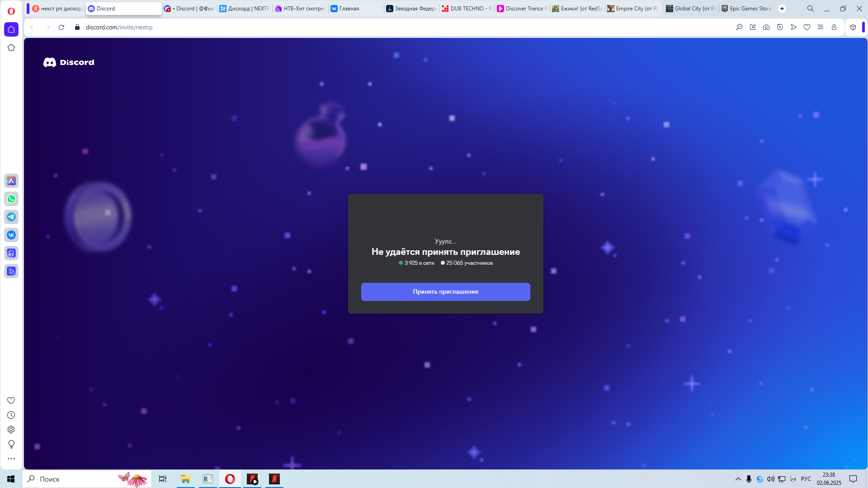Image resolution: width=868 pixels, height=488 pixels.
Task: Open ad blocker shield icon
Action: [x=780, y=27]
